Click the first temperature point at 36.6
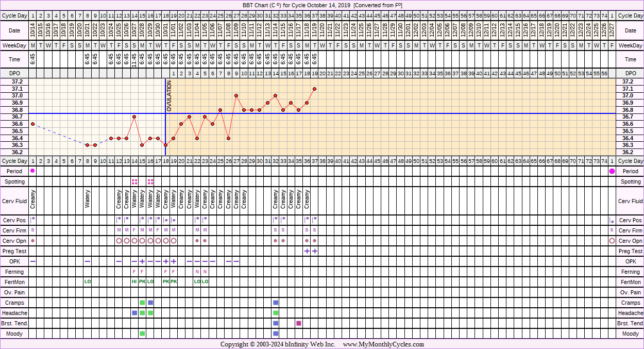 pyautogui.click(x=33, y=124)
